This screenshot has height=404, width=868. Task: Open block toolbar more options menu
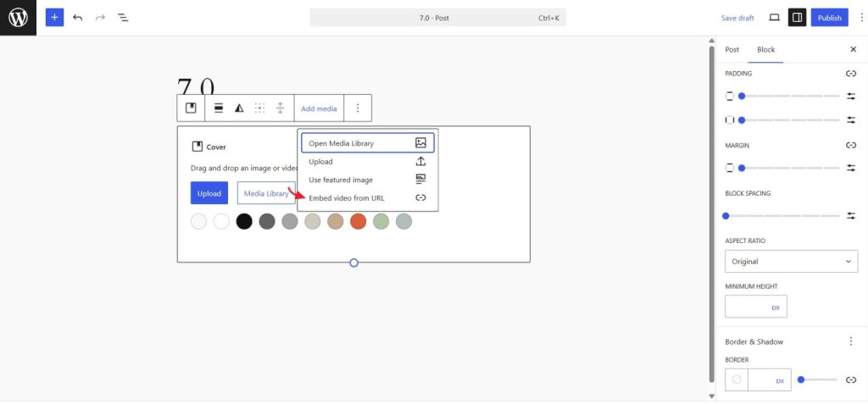(358, 108)
